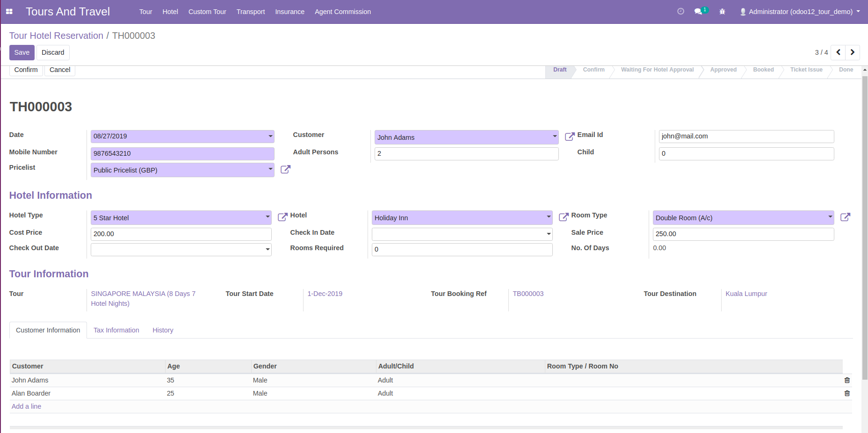Open Holiday Inn external link icon
This screenshot has width=868, height=433.
click(564, 217)
